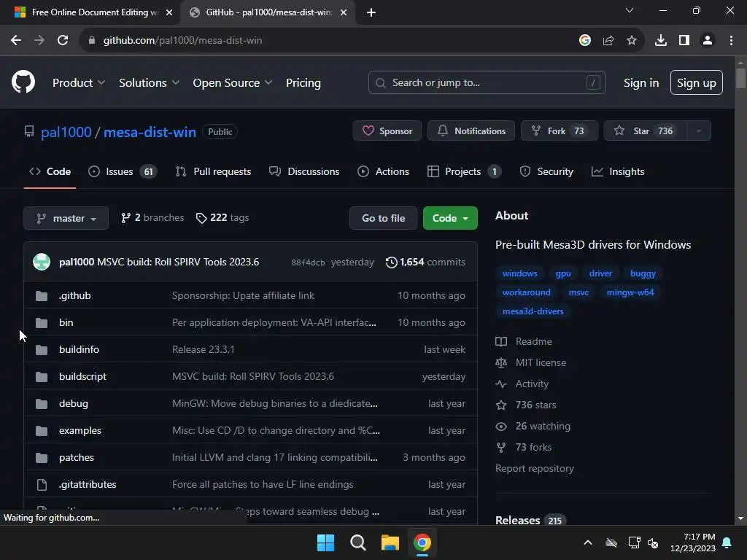Click the Go to file button
This screenshot has width=747, height=560.
(x=383, y=218)
